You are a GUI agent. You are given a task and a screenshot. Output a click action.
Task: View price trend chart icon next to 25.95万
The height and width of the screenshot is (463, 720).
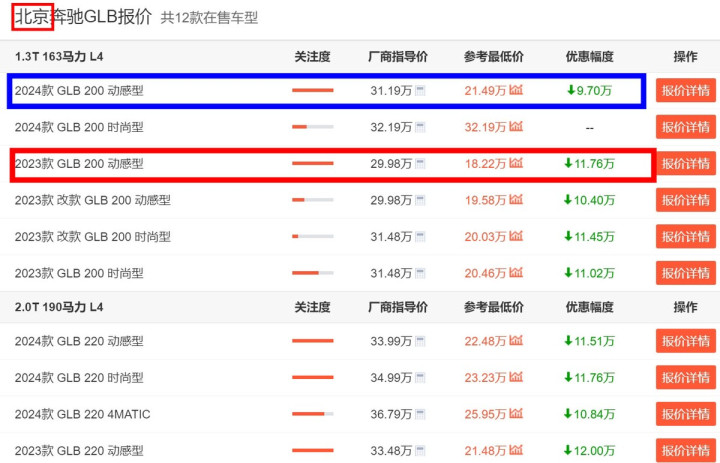tap(516, 413)
